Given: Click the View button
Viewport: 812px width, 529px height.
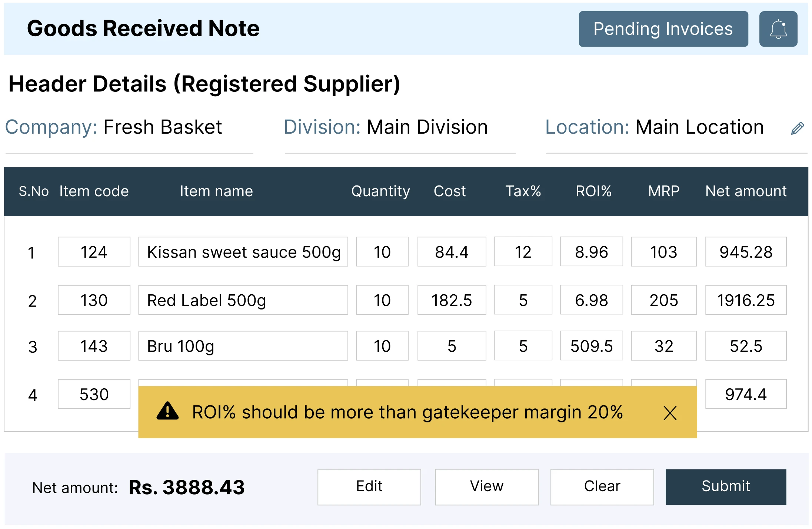Looking at the screenshot, I should coord(486,486).
